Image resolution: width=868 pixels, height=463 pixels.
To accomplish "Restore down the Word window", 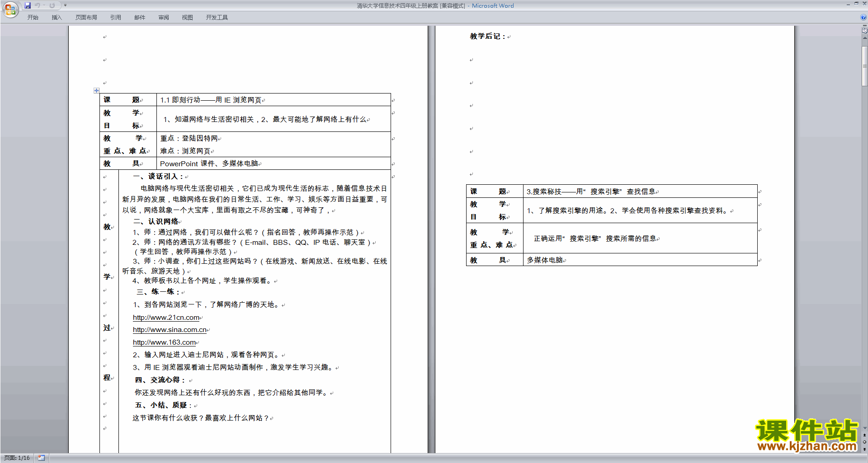I will [x=856, y=4].
